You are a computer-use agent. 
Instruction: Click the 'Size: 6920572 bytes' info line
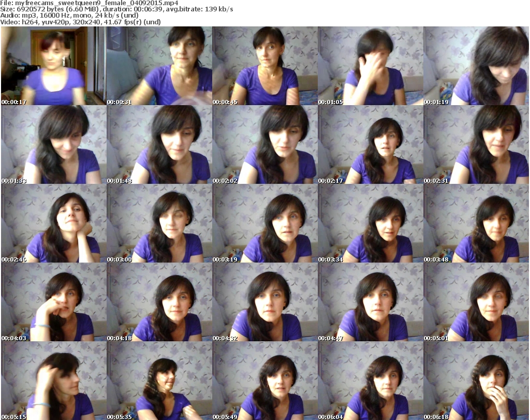116,9
